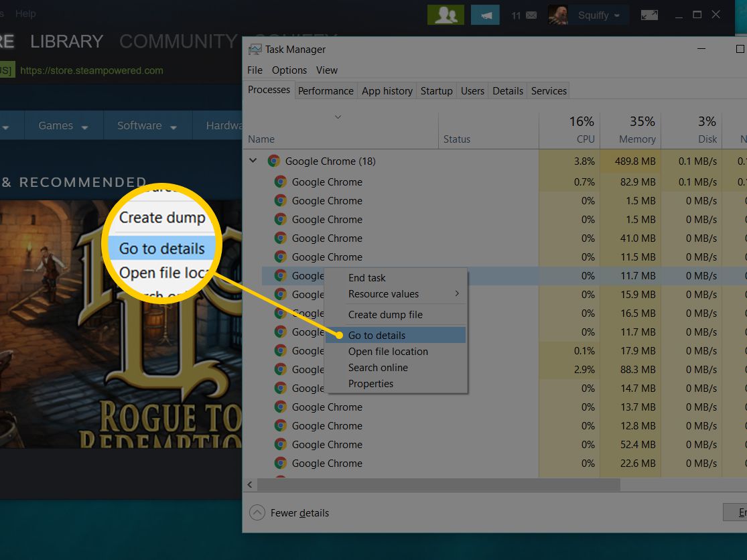Open Steam friends list icon
The width and height of the screenshot is (747, 560).
click(446, 15)
